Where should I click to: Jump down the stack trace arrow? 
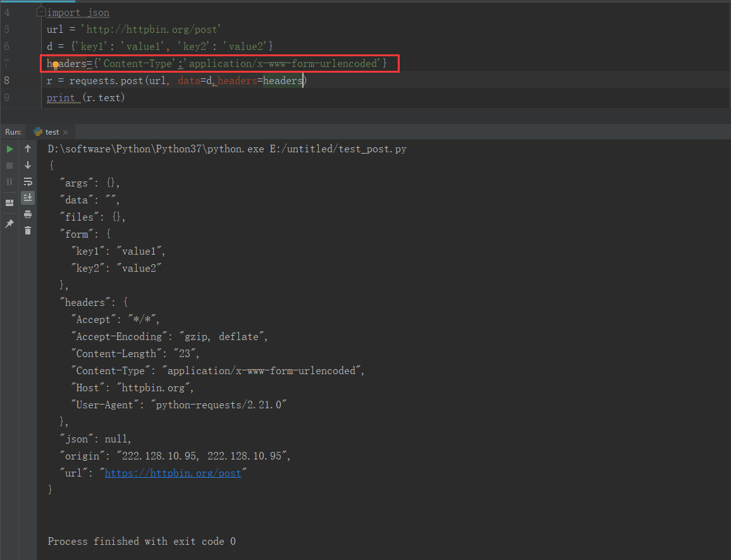[x=28, y=165]
